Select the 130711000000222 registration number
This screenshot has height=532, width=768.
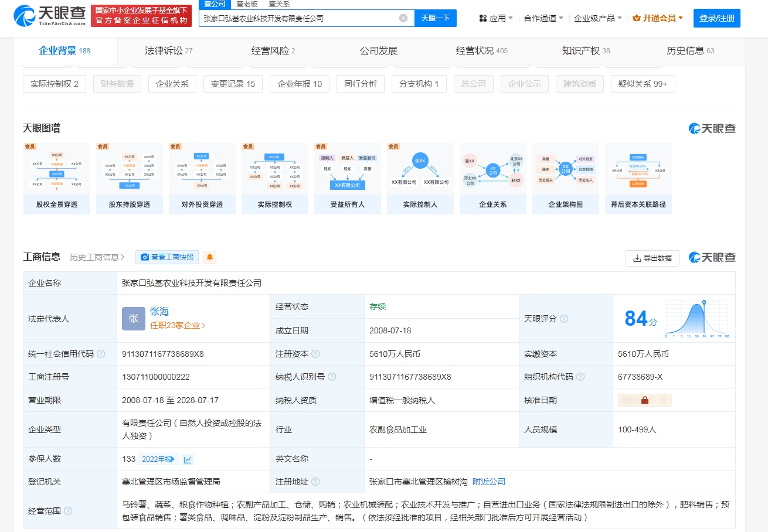pos(156,377)
